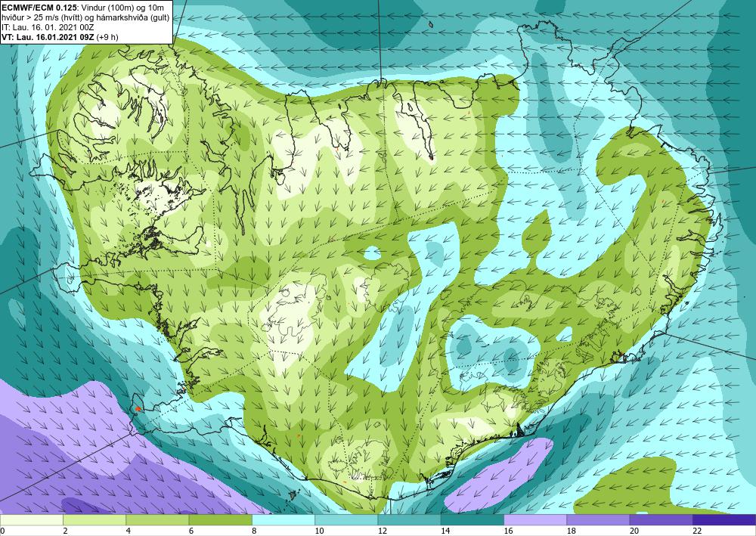Click the legend scale label '0'
Screen dimensions: 756x536
2,531
